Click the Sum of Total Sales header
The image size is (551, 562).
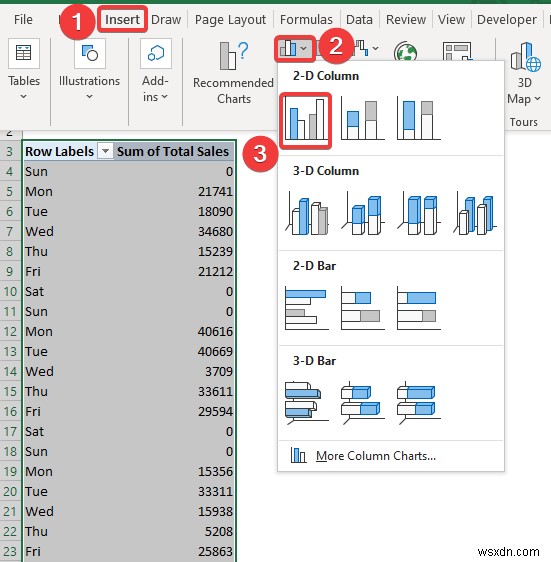(x=173, y=151)
